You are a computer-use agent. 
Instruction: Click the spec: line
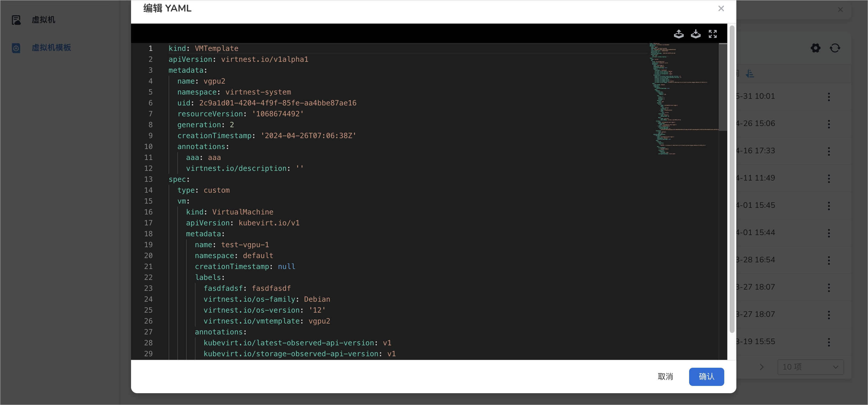[x=179, y=179]
